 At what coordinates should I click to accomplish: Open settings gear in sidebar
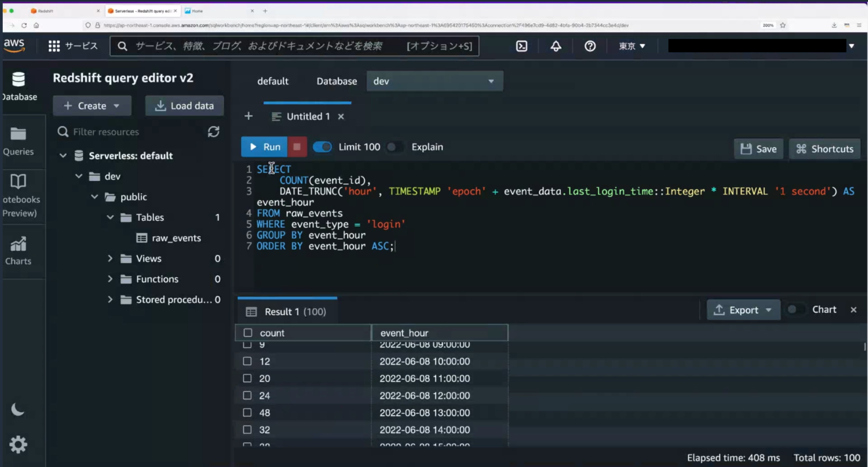pyautogui.click(x=18, y=444)
